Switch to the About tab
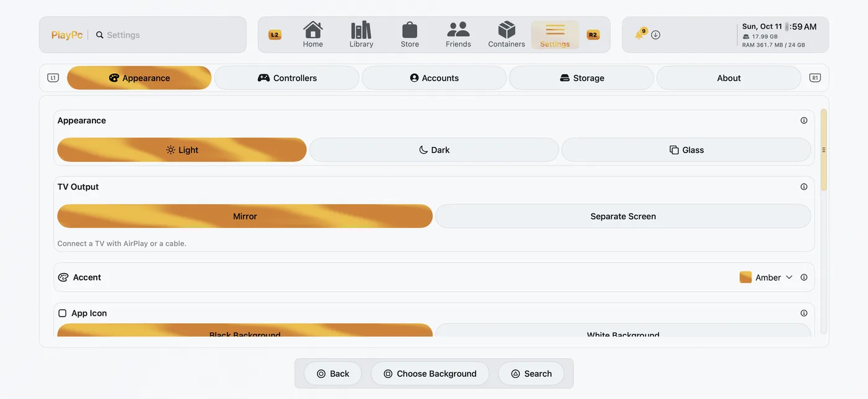 729,78
